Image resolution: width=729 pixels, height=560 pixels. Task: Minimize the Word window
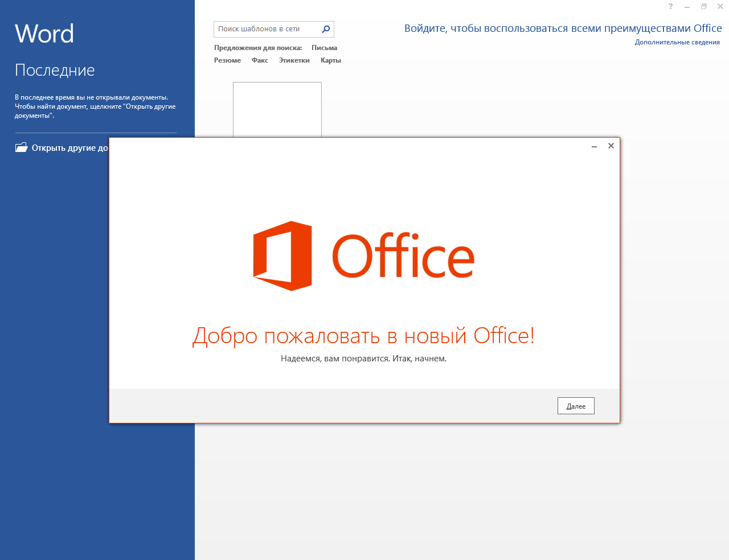pos(687,7)
